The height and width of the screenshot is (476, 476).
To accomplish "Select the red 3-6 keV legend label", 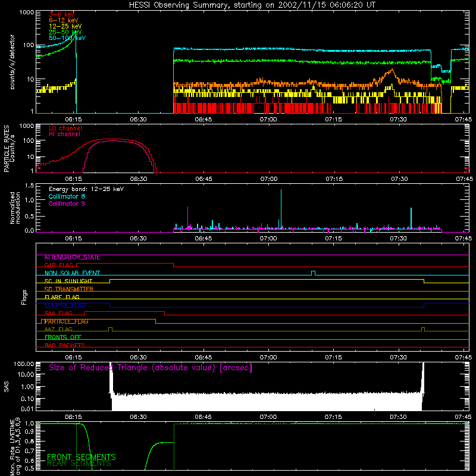I will tap(62, 14).
